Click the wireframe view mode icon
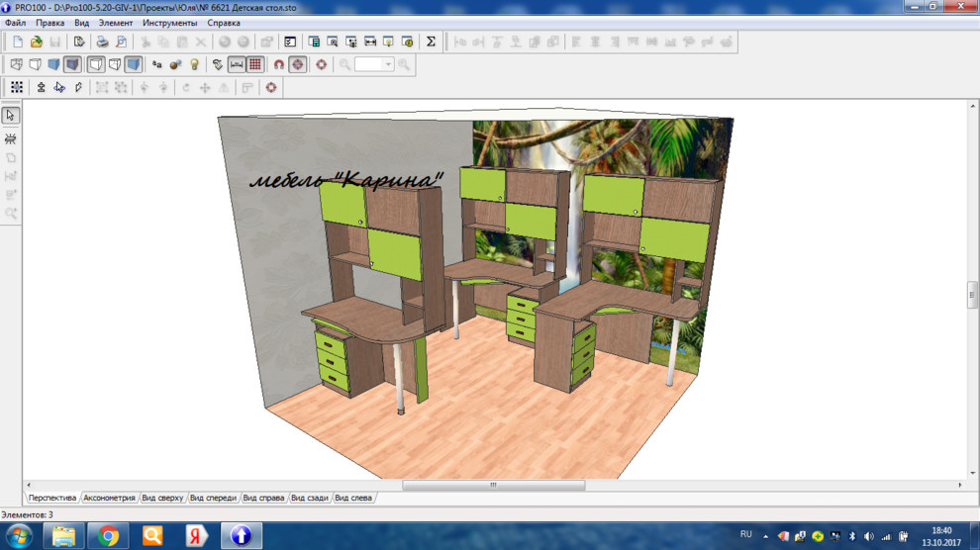980x550 pixels. pyautogui.click(x=17, y=64)
